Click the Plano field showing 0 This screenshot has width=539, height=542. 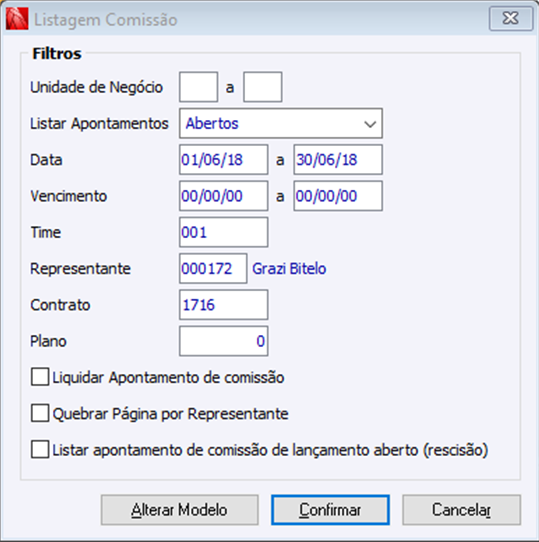223,341
